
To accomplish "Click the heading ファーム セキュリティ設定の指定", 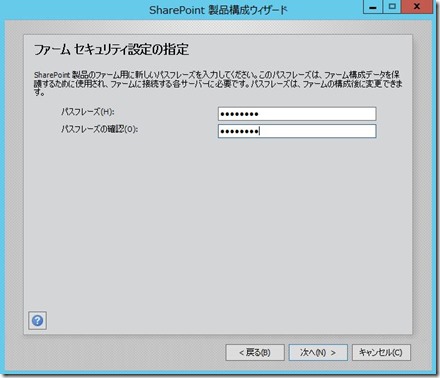I will (x=111, y=50).
